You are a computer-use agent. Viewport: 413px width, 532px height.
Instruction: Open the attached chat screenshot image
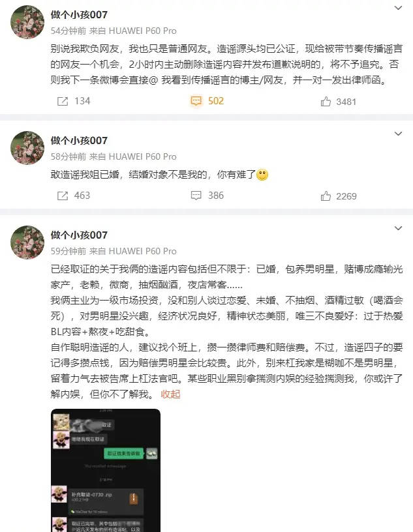coord(106,470)
